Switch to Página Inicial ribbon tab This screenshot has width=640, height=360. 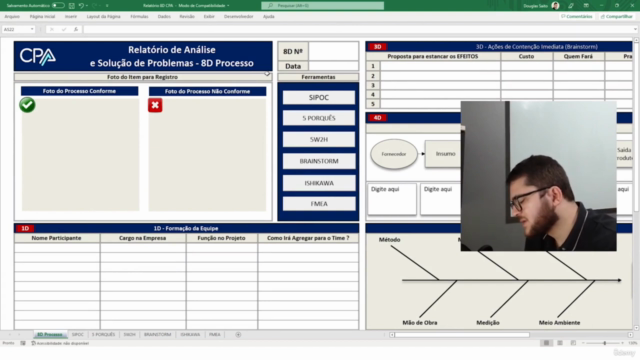(x=42, y=17)
